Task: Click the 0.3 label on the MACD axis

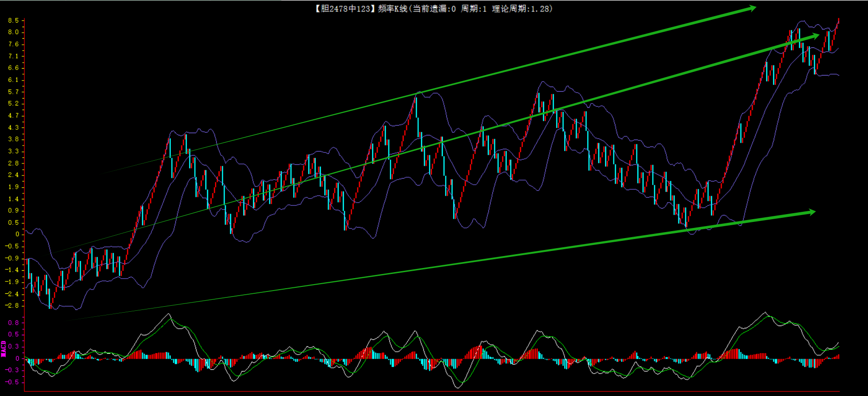Action: click(13, 346)
